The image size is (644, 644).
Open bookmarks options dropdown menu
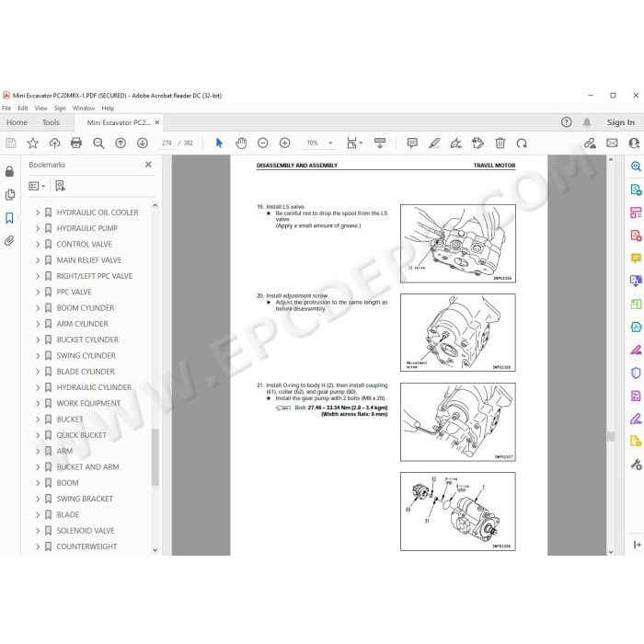[37, 186]
